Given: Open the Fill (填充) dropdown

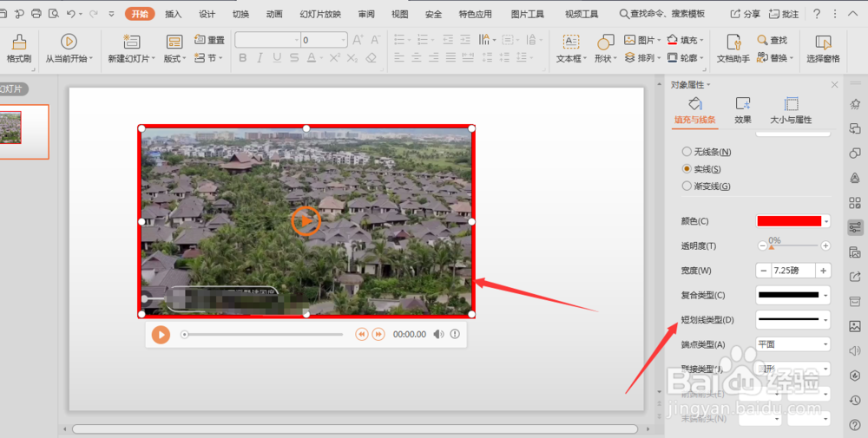Looking at the screenshot, I should click(686, 40).
